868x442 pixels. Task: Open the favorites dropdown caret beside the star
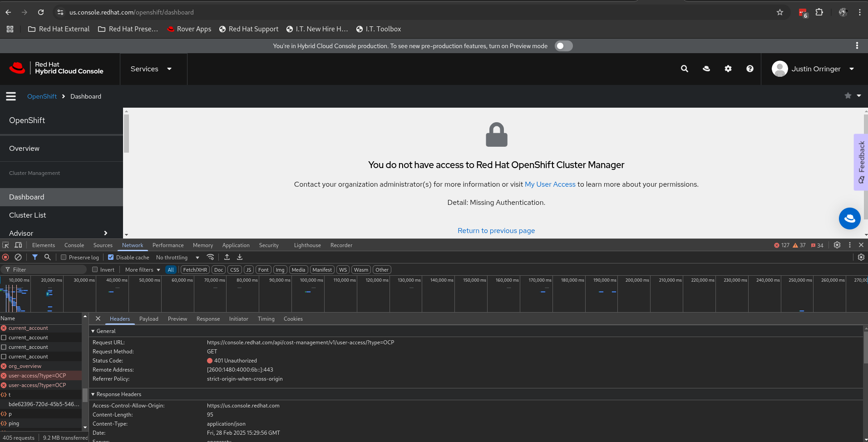coord(859,96)
